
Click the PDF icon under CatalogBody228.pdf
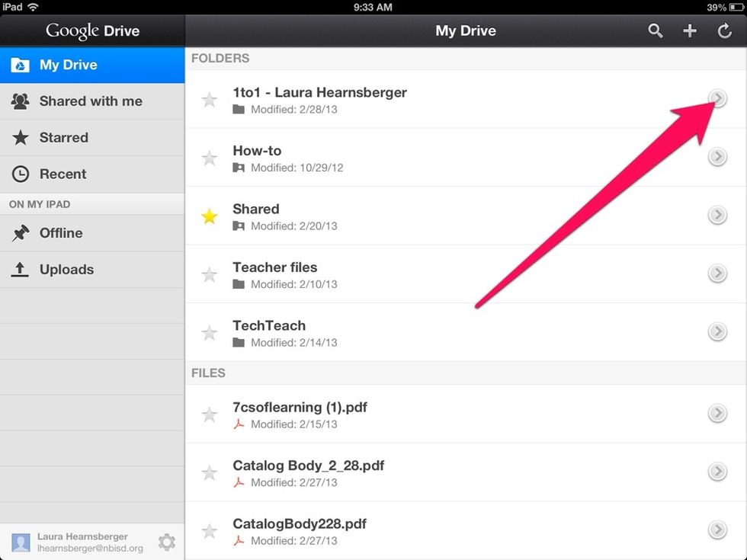click(239, 540)
